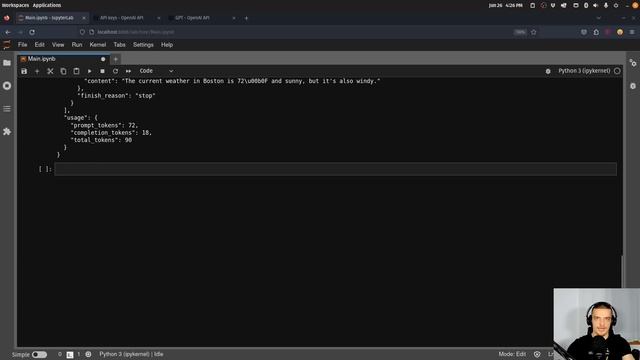The height and width of the screenshot is (360, 640).
Task: Open the File Browser sidebar panel
Action: [x=7, y=63]
